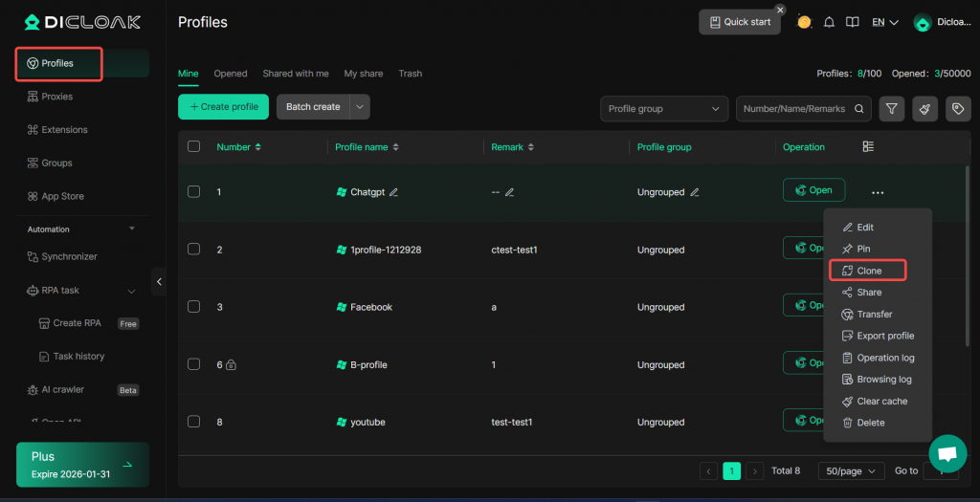
Task: Collapse the left sidebar arrow
Action: click(x=159, y=281)
